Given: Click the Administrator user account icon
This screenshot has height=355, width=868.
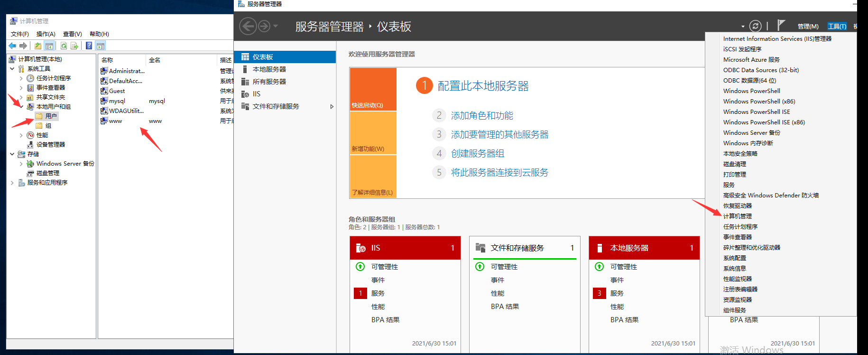Looking at the screenshot, I should point(104,71).
